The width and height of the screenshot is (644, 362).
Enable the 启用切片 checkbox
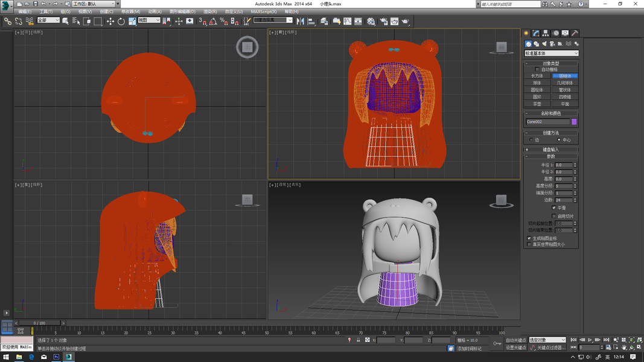tap(554, 216)
